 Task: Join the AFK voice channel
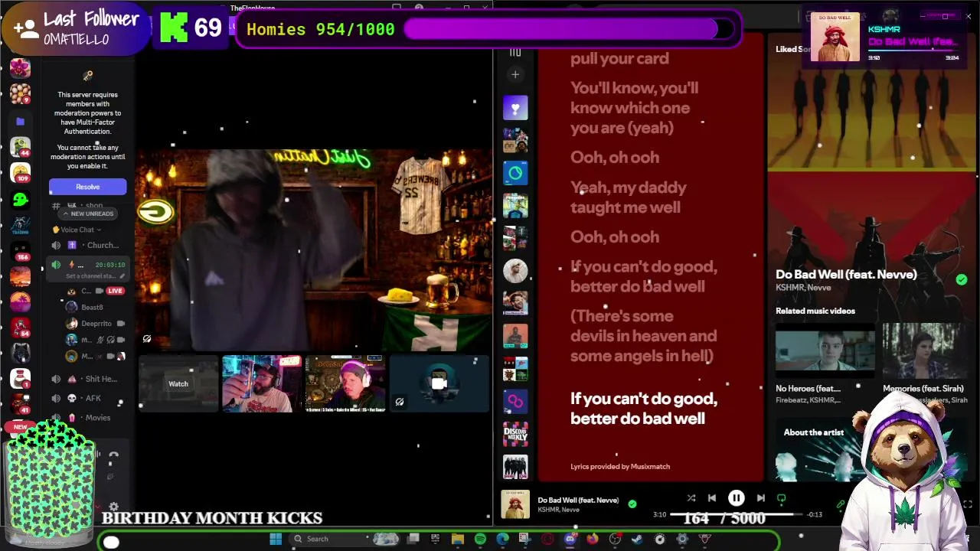click(x=87, y=398)
